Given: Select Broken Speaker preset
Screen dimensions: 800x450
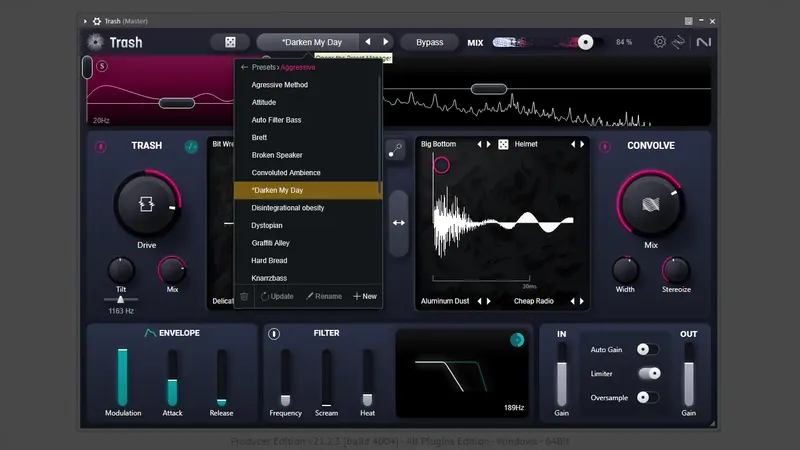Looking at the screenshot, I should 308,155.
